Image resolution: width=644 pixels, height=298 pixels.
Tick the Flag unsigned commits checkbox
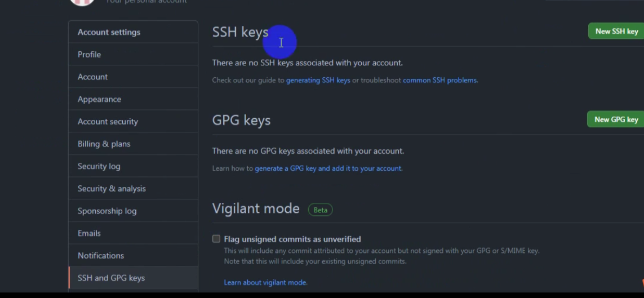tap(216, 239)
